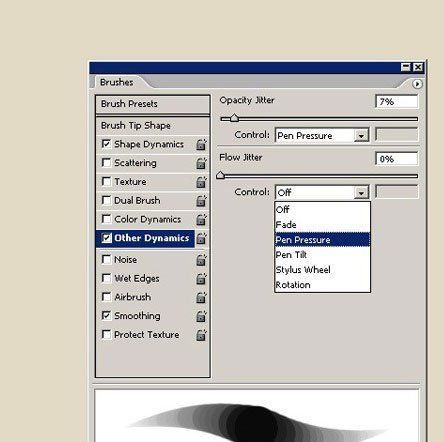Open Brush Tip Shape section
Screen dimensions: 444x442
pyautogui.click(x=153, y=126)
